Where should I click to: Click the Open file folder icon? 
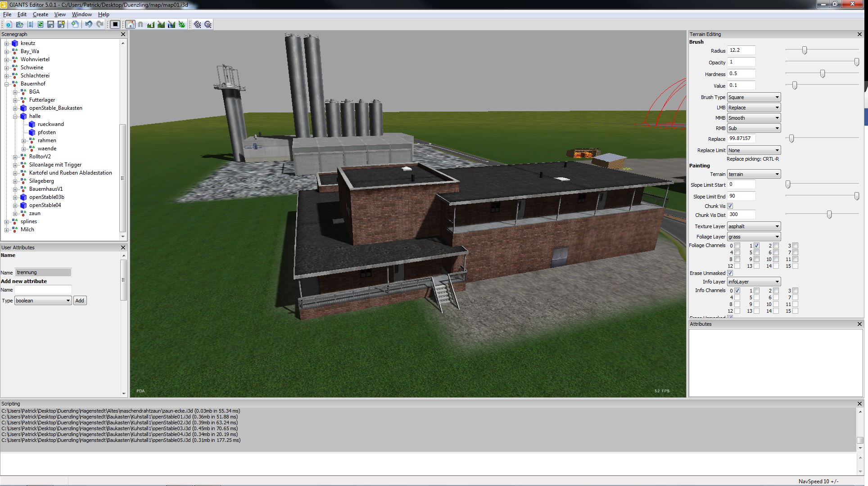pos(19,24)
